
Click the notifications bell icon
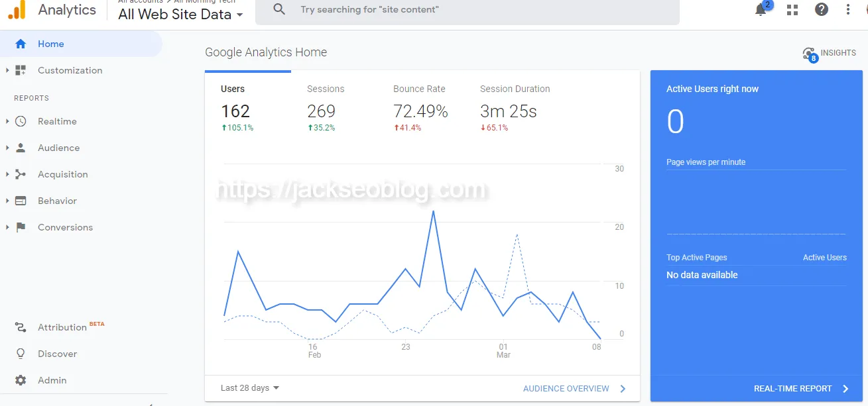(x=760, y=11)
